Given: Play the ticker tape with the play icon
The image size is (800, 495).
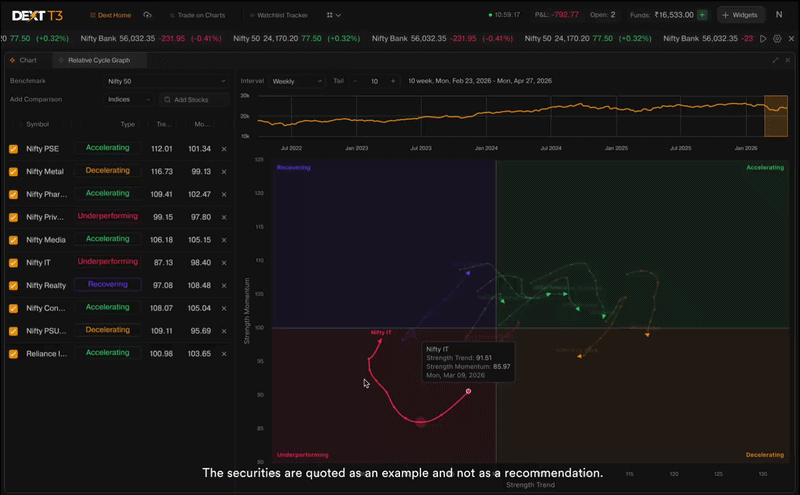Looking at the screenshot, I should click(763, 38).
